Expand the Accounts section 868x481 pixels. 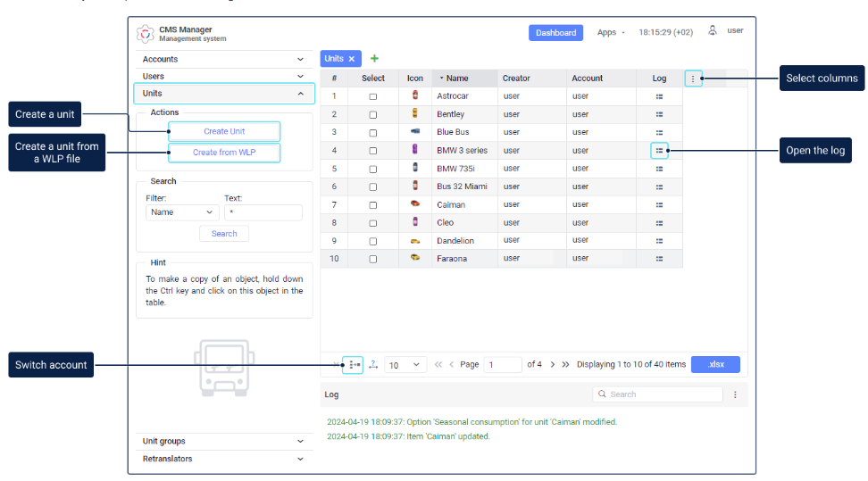(223, 59)
